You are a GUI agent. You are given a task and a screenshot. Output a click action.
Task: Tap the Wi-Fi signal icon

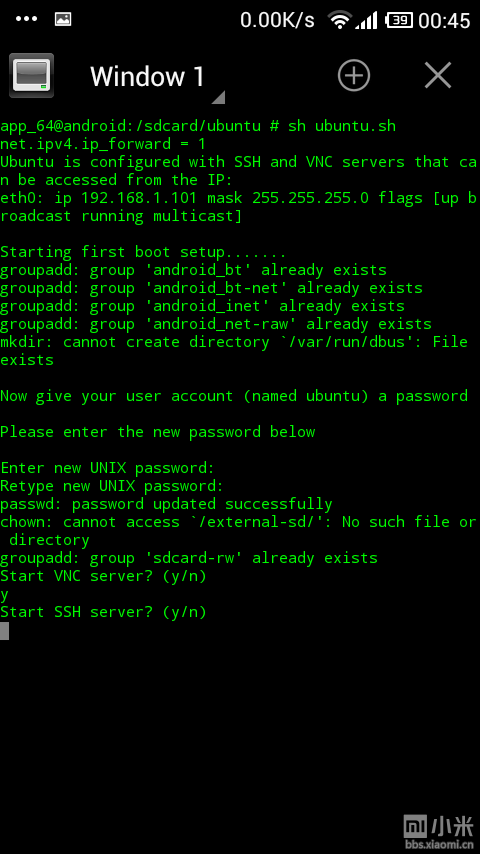339,20
